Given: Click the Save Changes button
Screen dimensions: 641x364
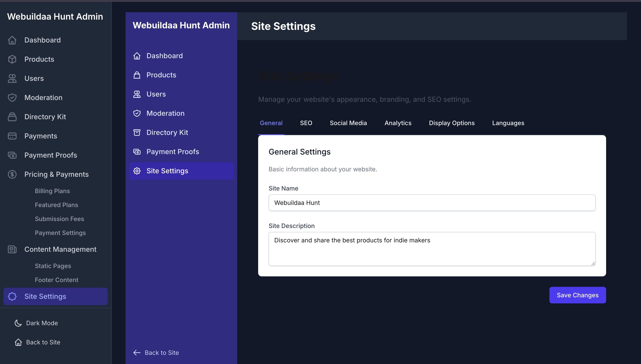Looking at the screenshot, I should 577,295.
